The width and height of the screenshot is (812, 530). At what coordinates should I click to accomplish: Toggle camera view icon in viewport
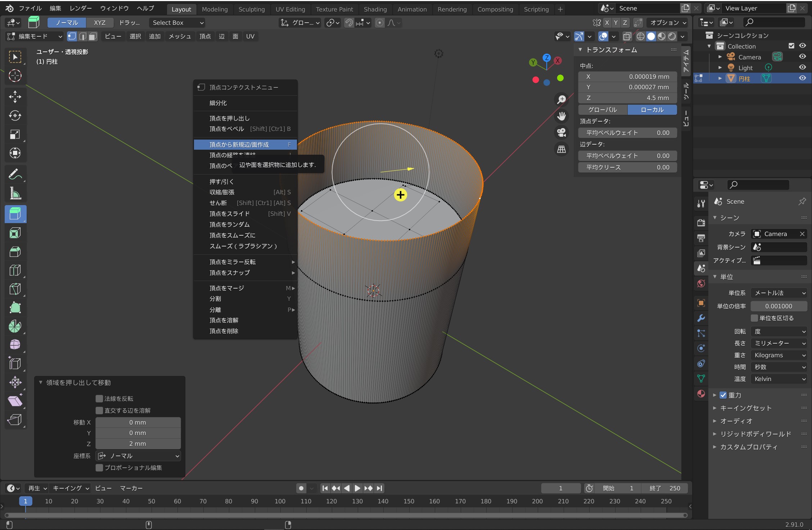pos(561,132)
